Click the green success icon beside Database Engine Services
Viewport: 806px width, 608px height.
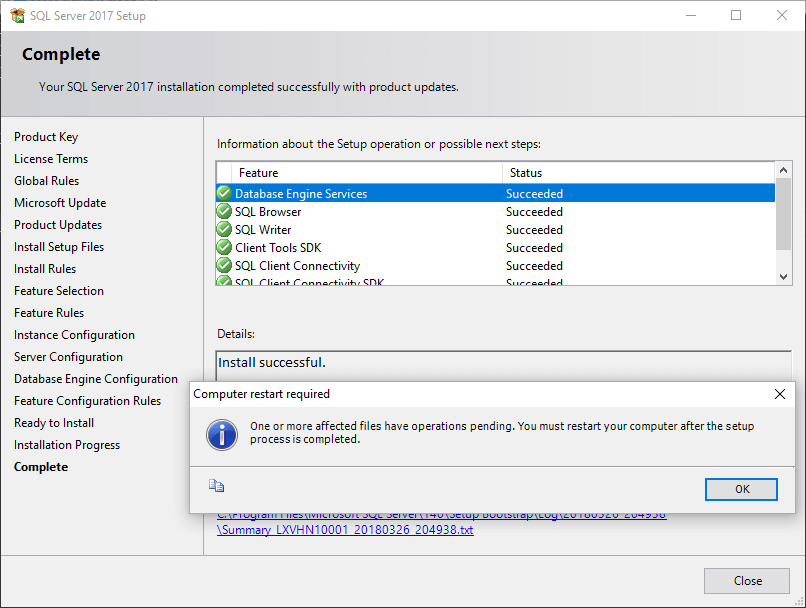coord(223,193)
